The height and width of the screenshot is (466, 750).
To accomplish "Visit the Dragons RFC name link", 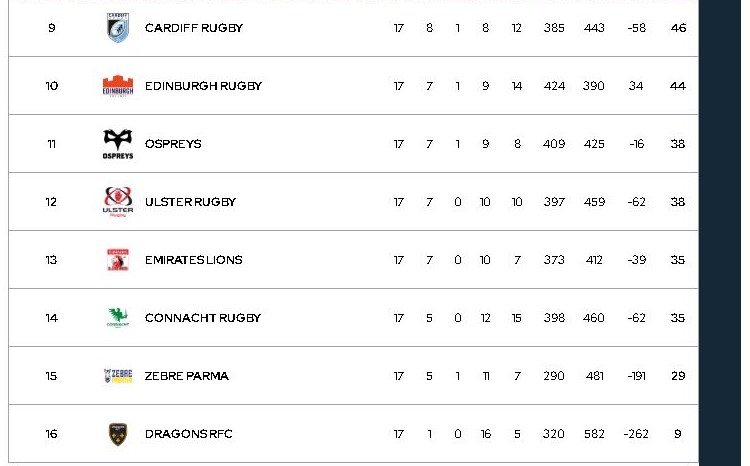I will click(x=189, y=434).
